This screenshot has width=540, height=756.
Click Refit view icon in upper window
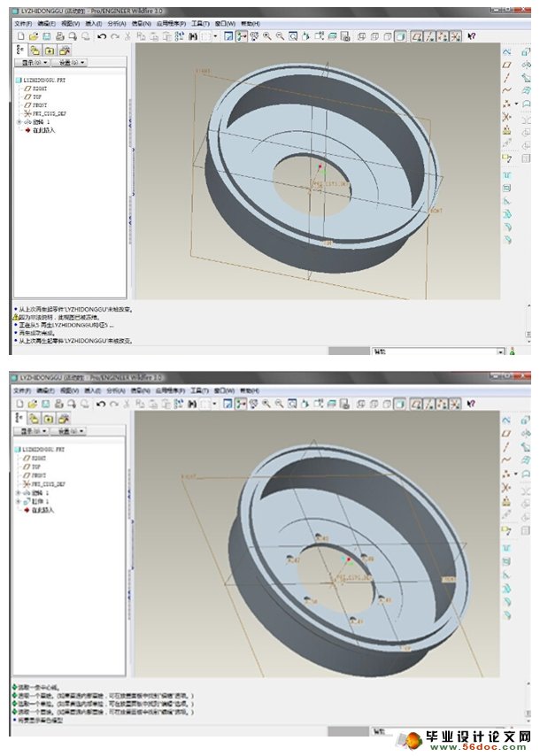point(293,36)
